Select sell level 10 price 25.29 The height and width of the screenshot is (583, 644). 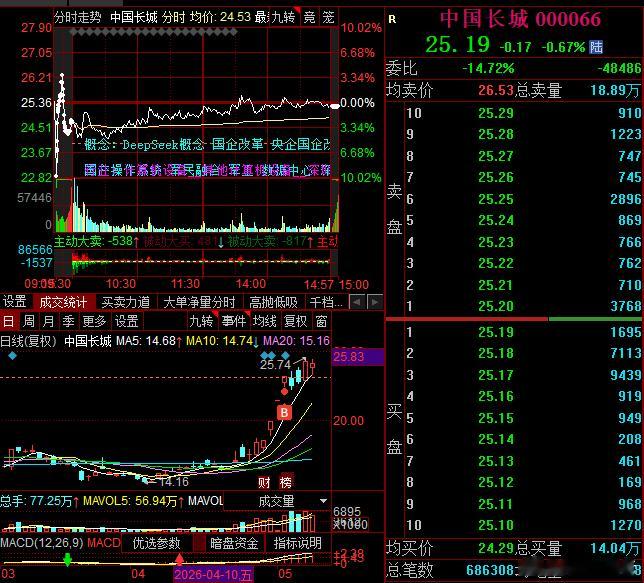tap(496, 113)
